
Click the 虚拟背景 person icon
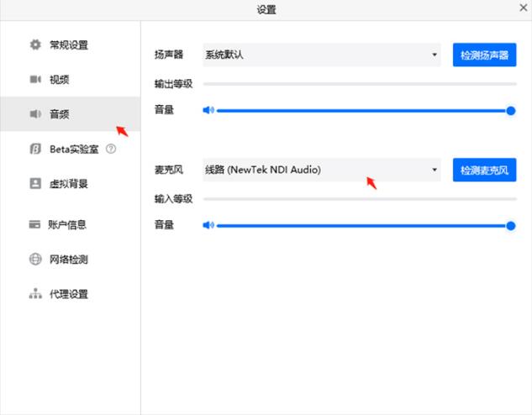tap(35, 183)
